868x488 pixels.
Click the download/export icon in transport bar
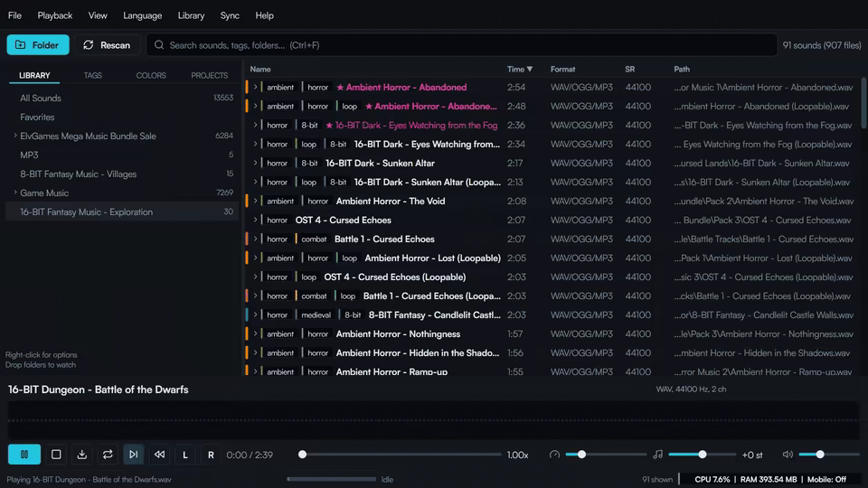coord(82,455)
